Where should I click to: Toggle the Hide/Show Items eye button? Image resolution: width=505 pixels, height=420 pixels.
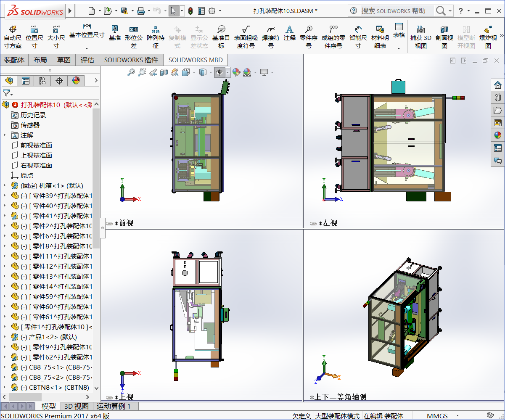pos(219,73)
